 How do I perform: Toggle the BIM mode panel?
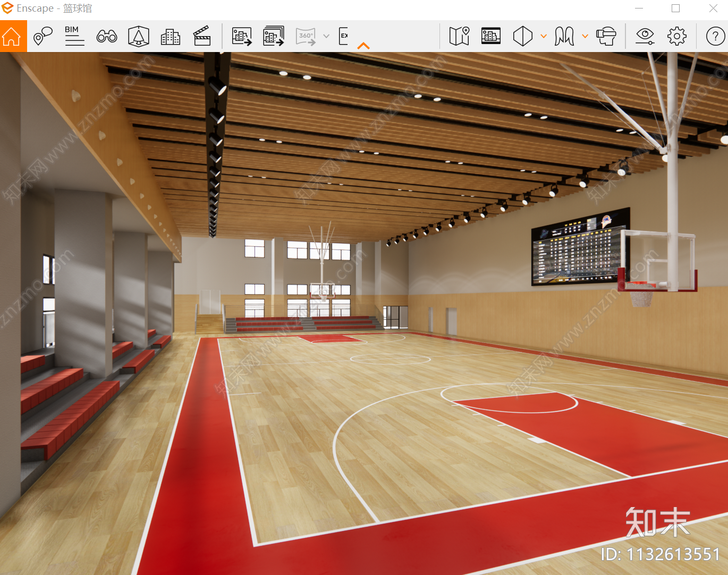[74, 36]
